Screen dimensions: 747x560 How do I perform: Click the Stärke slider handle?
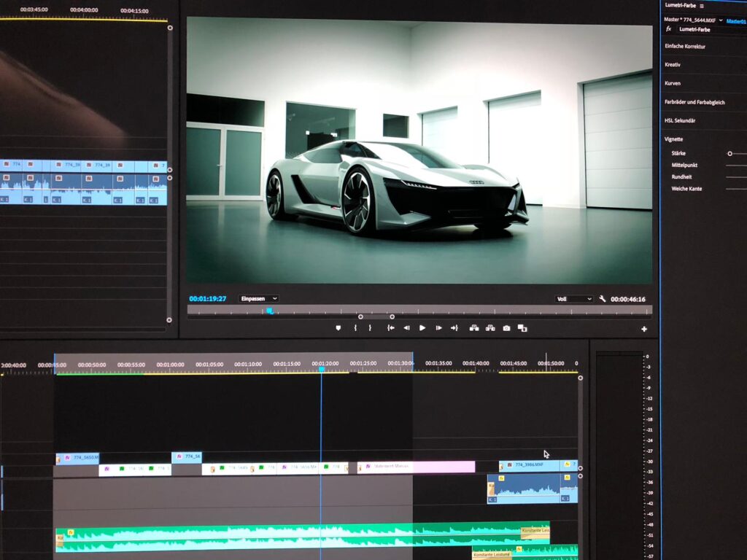[729, 153]
